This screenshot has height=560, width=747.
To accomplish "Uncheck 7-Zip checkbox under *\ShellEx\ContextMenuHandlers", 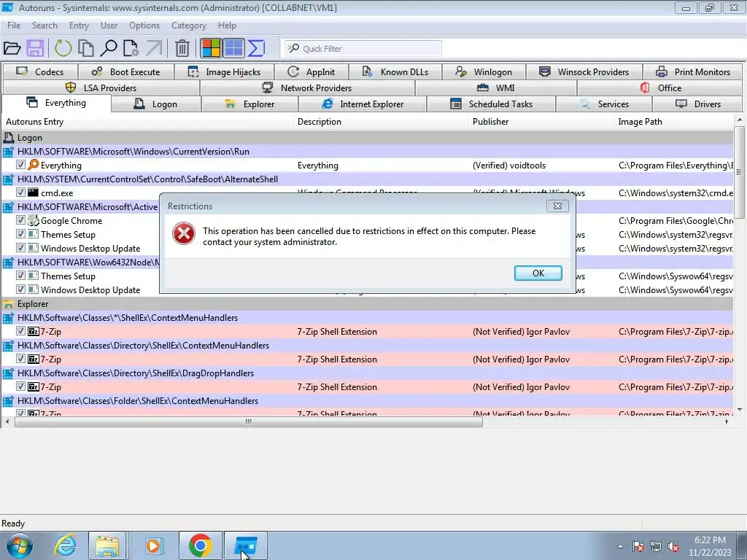I will pos(20,330).
